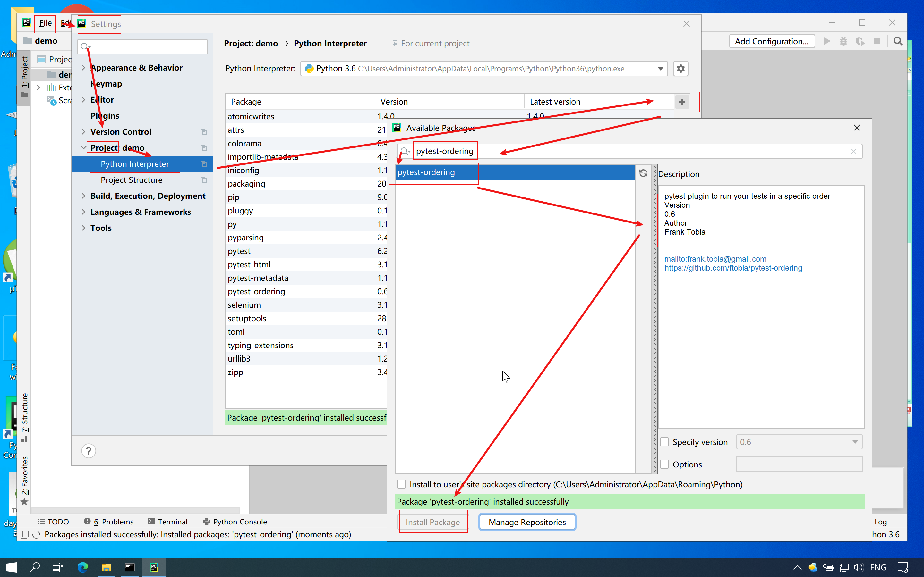Open Microsoft Edge from taskbar
924x577 pixels.
(82, 567)
